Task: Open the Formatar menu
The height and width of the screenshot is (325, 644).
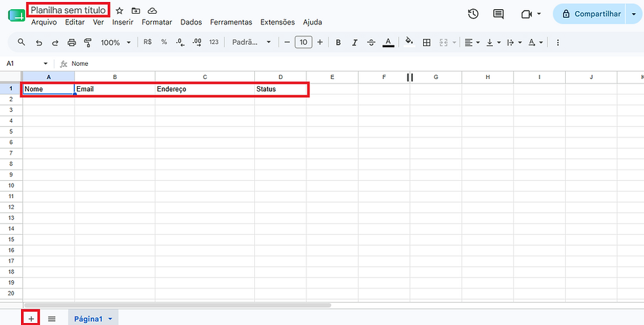Action: [x=157, y=22]
